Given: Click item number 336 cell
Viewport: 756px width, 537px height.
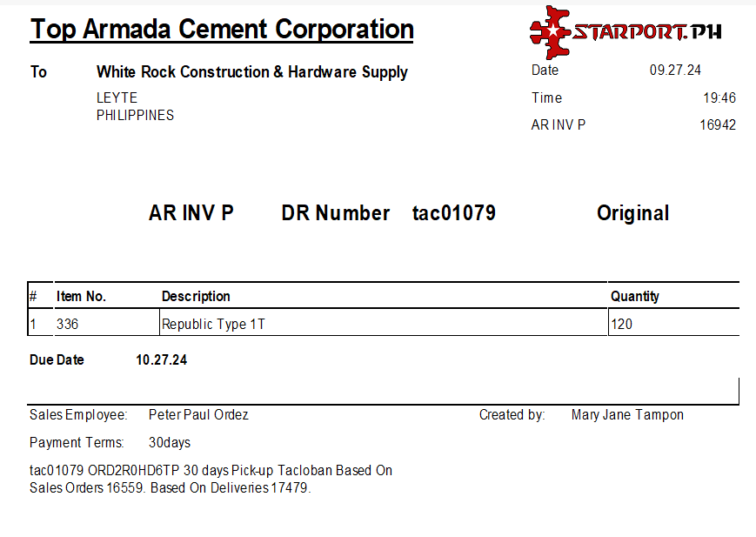Looking at the screenshot, I should (67, 325).
